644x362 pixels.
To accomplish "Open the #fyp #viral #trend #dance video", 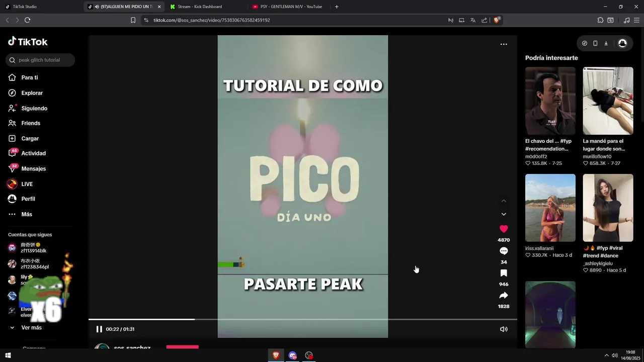I will [x=608, y=208].
